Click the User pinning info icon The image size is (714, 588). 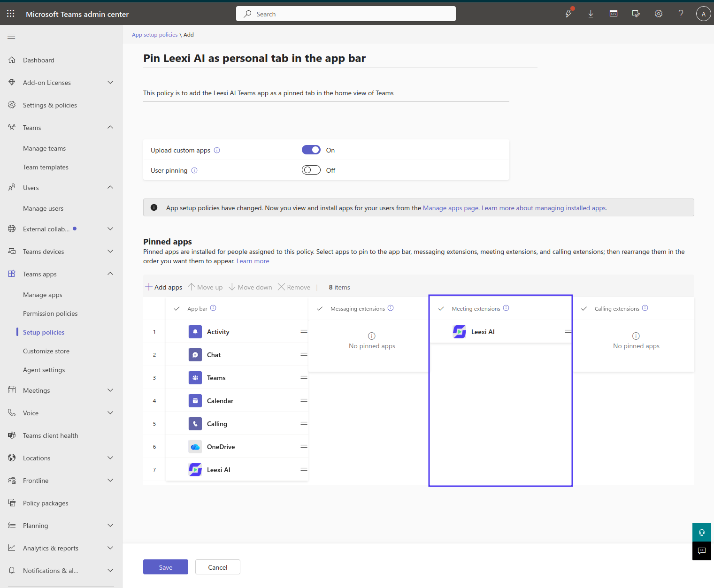click(x=194, y=170)
